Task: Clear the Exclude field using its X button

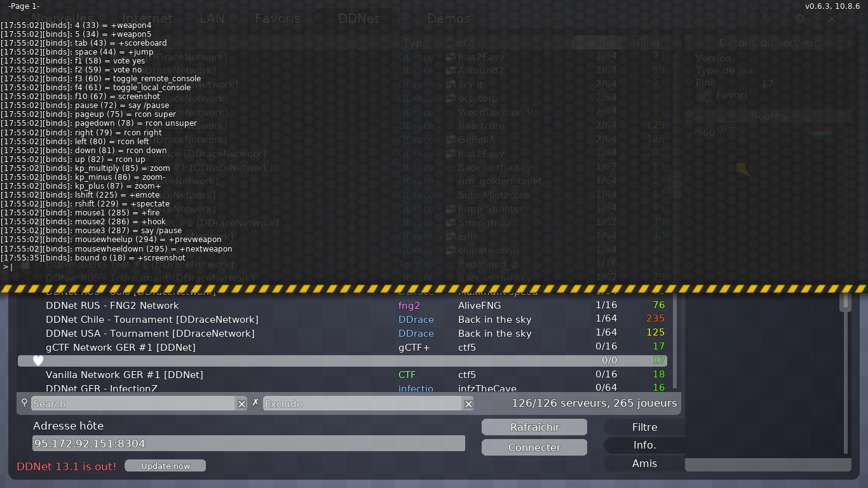Action: tap(468, 403)
